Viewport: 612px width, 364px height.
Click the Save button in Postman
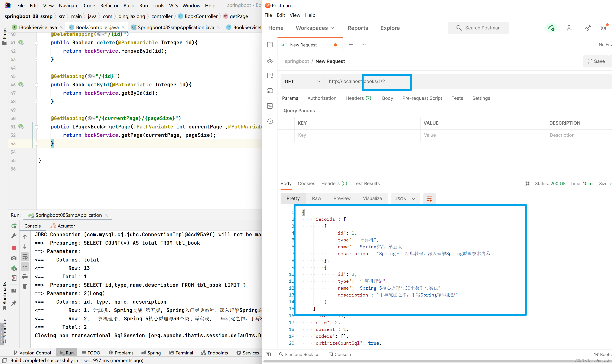click(596, 61)
